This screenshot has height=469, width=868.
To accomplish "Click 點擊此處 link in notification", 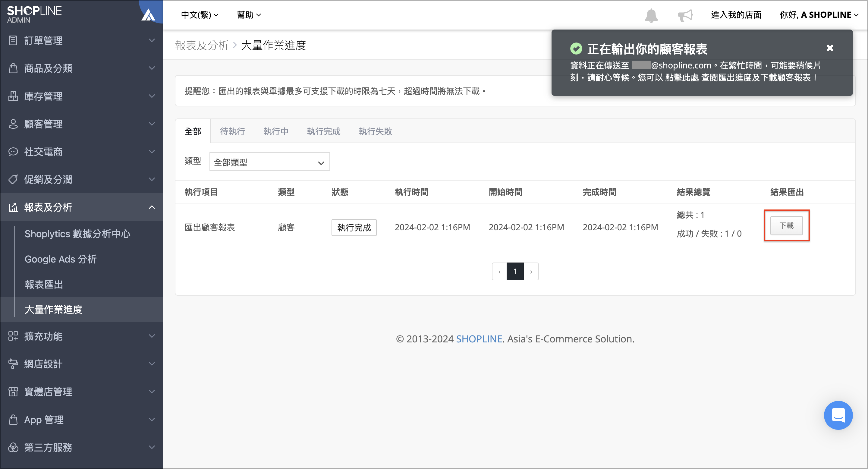I will 682,77.
